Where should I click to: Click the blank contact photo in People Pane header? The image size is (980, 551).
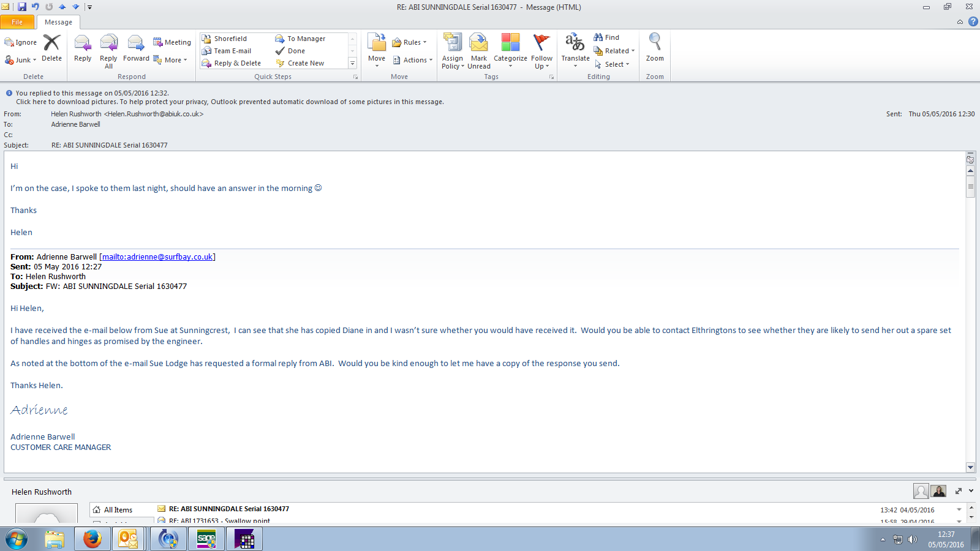coord(921,491)
